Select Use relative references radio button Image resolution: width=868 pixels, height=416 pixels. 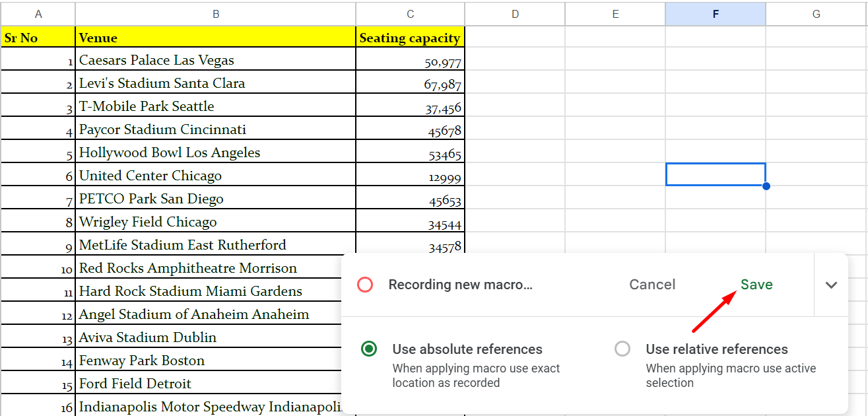point(622,349)
